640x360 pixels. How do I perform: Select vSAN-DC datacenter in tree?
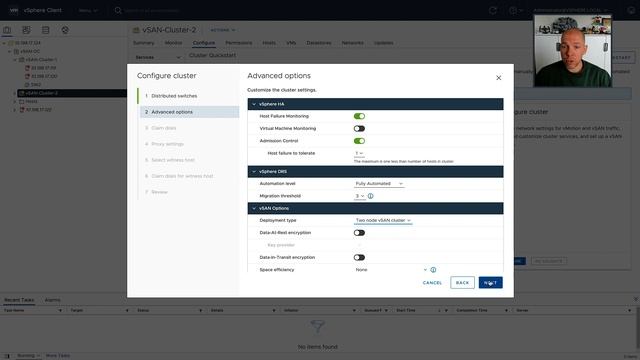coord(30,51)
